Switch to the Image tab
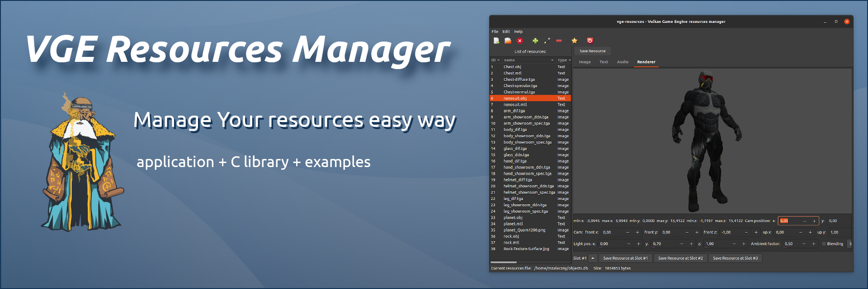The width and height of the screenshot is (868, 289). 585,62
